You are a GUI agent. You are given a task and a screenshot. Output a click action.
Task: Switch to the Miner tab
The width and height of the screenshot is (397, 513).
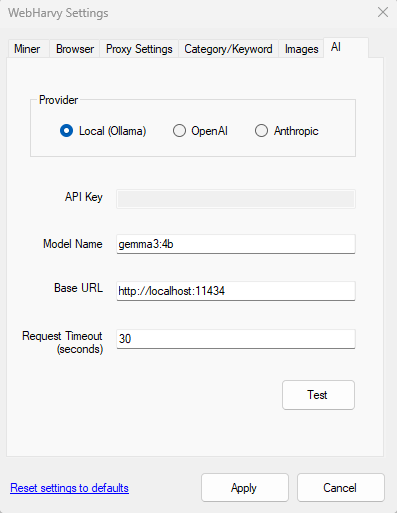point(28,49)
